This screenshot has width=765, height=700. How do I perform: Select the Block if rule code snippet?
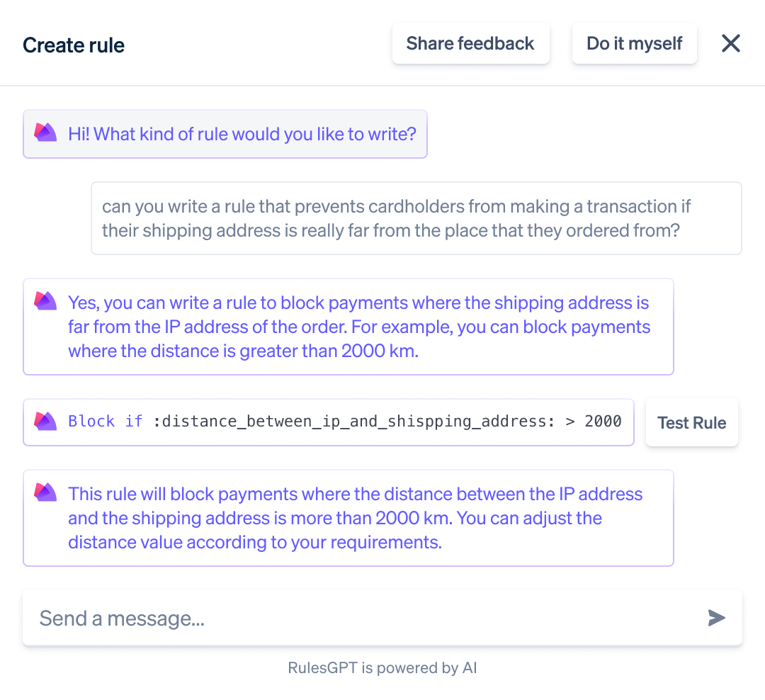(329, 421)
